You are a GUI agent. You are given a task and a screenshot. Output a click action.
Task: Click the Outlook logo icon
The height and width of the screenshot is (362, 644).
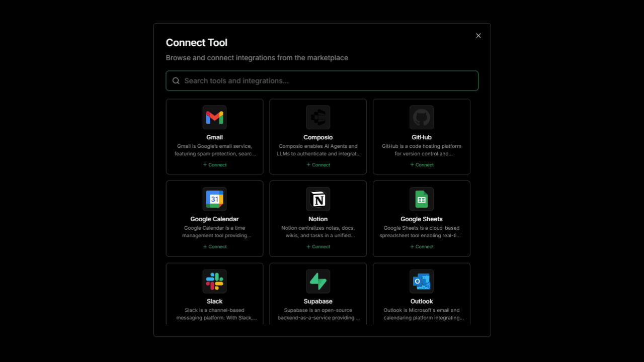(x=422, y=282)
